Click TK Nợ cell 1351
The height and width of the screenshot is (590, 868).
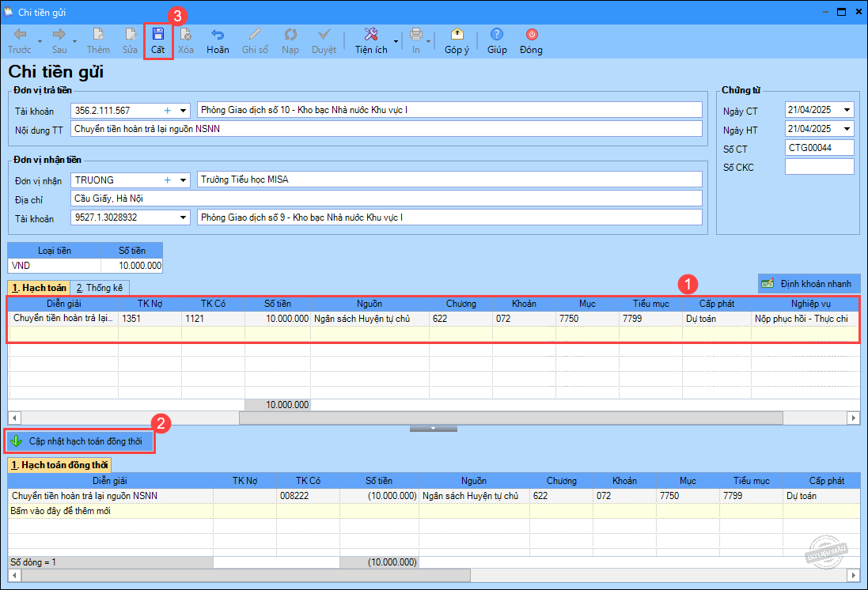coord(150,319)
